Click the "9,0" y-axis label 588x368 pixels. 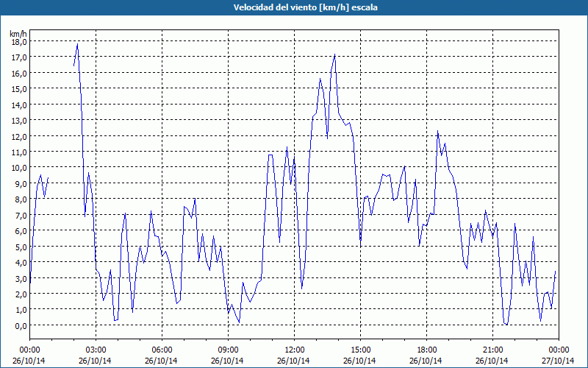21,183
